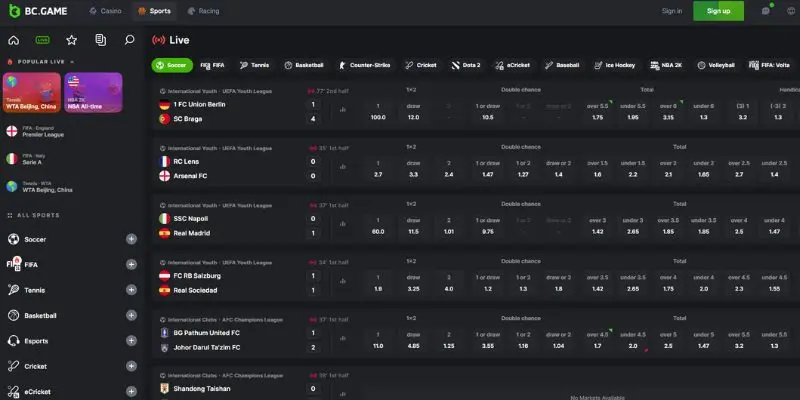
Task: Open the search magnifier icon
Action: pos(130,40)
